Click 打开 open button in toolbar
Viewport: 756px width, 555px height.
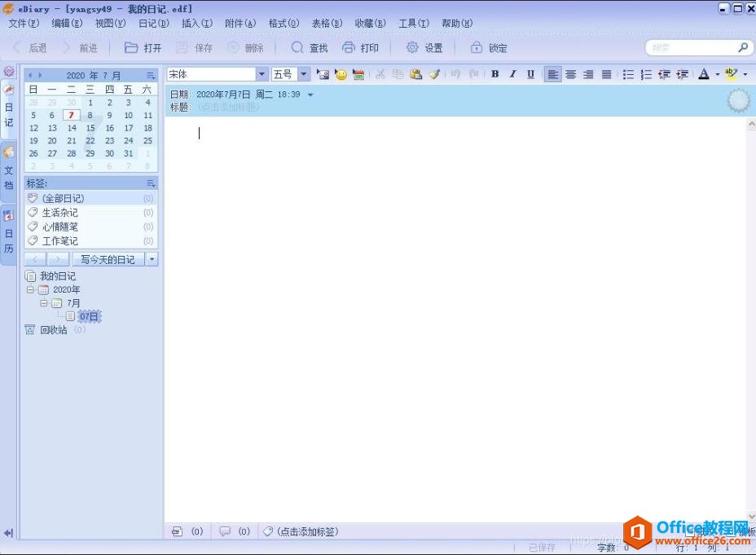(143, 48)
